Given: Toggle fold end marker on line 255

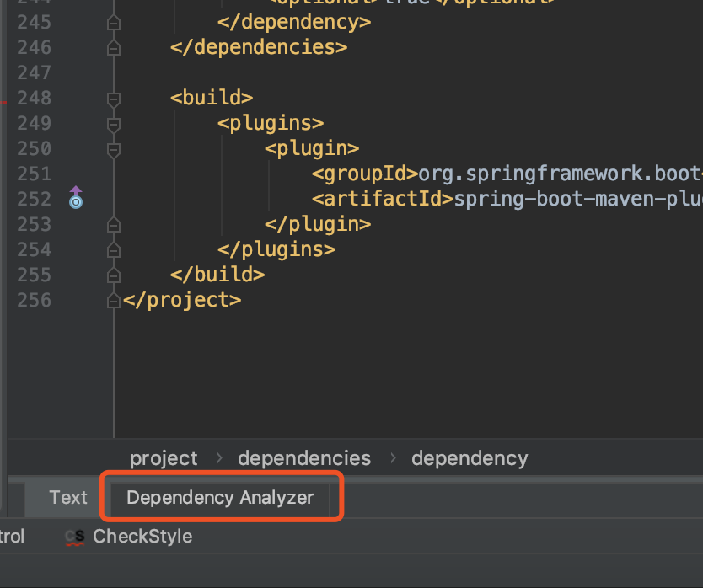Looking at the screenshot, I should pos(114,275).
